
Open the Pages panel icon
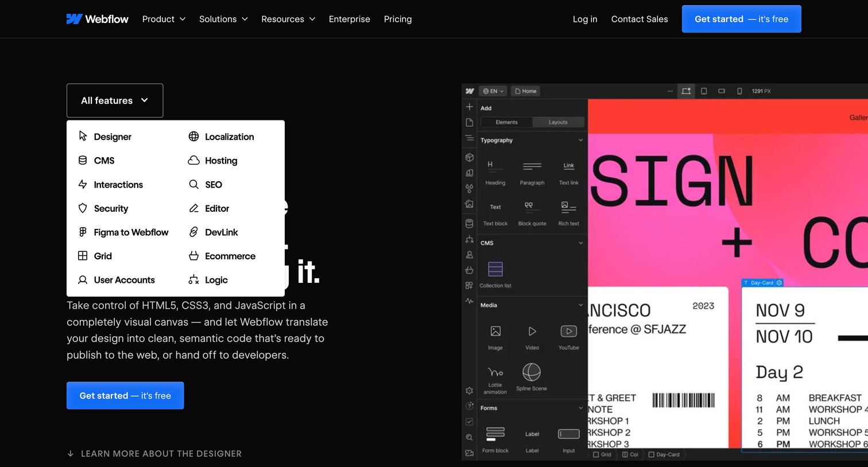click(470, 123)
